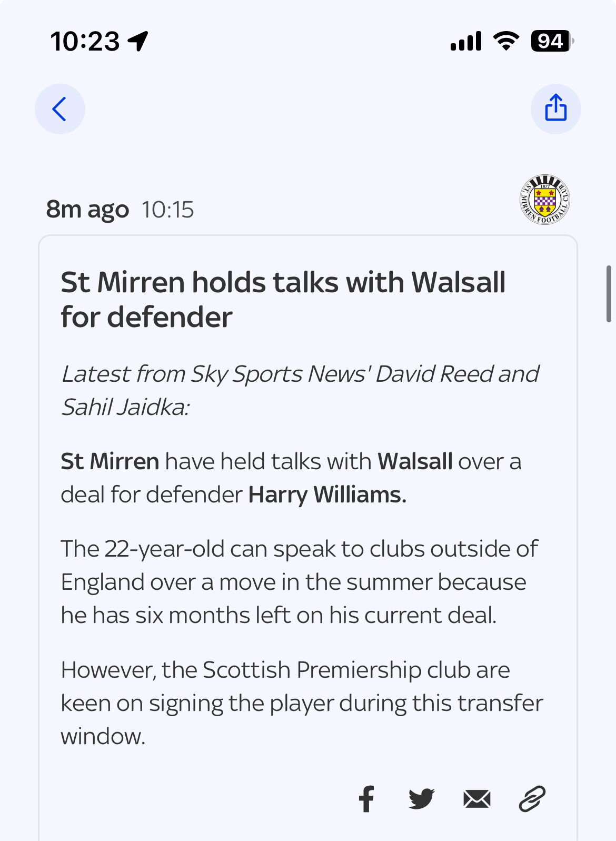
Task: Copy article link with chain icon
Action: (x=532, y=799)
